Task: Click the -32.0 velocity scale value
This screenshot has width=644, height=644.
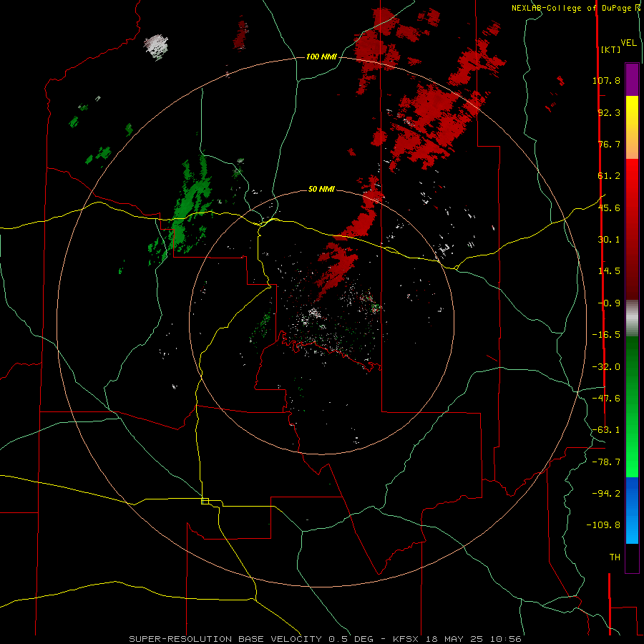Action: 606,367
